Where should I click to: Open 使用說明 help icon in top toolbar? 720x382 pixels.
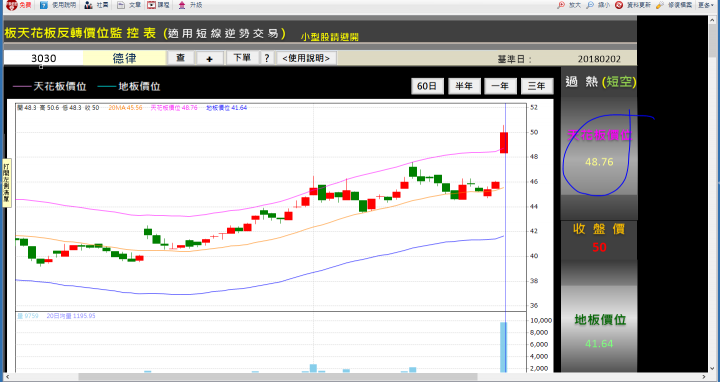click(44, 5)
